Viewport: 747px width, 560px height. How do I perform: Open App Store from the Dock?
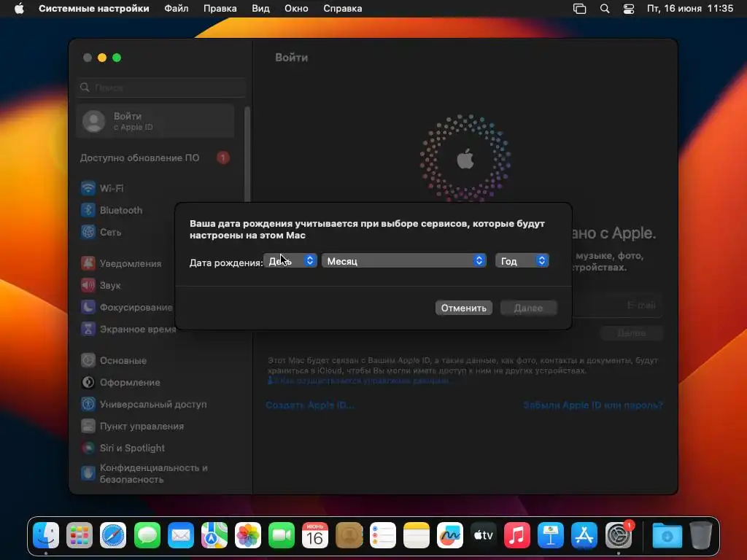tap(584, 535)
